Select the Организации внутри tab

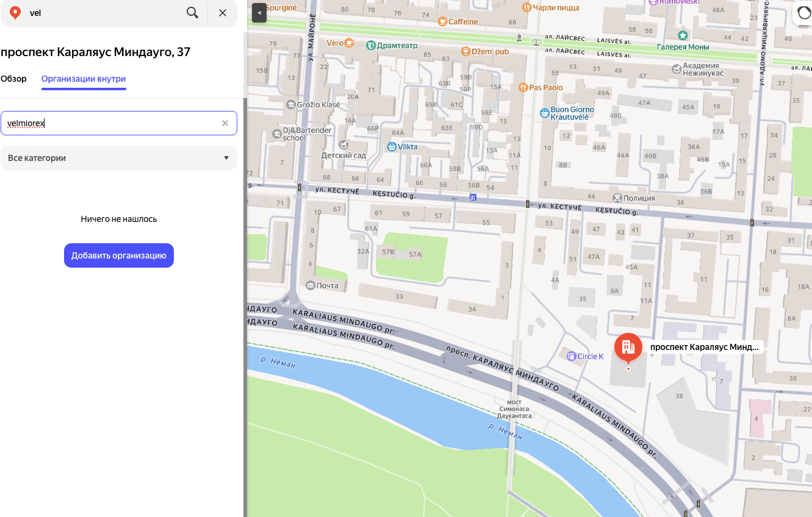(x=84, y=79)
